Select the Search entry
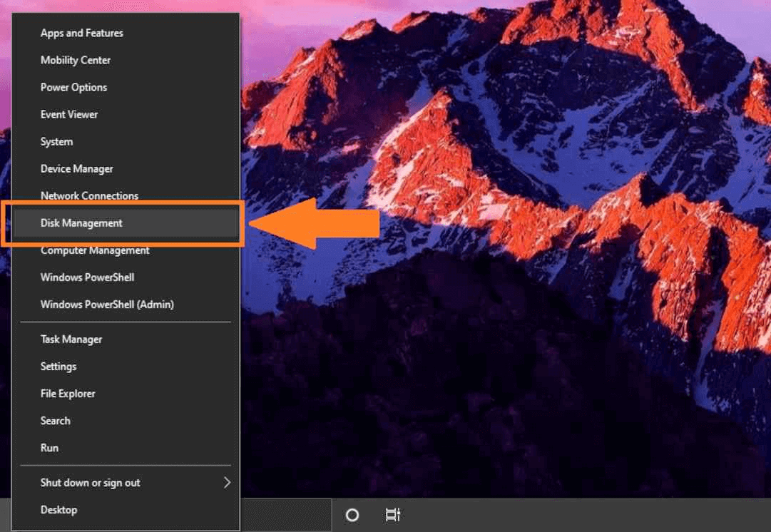771x532 pixels. click(x=55, y=420)
